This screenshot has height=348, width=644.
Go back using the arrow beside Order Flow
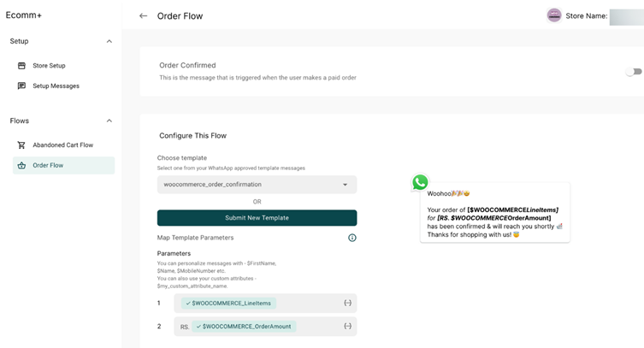(x=143, y=16)
